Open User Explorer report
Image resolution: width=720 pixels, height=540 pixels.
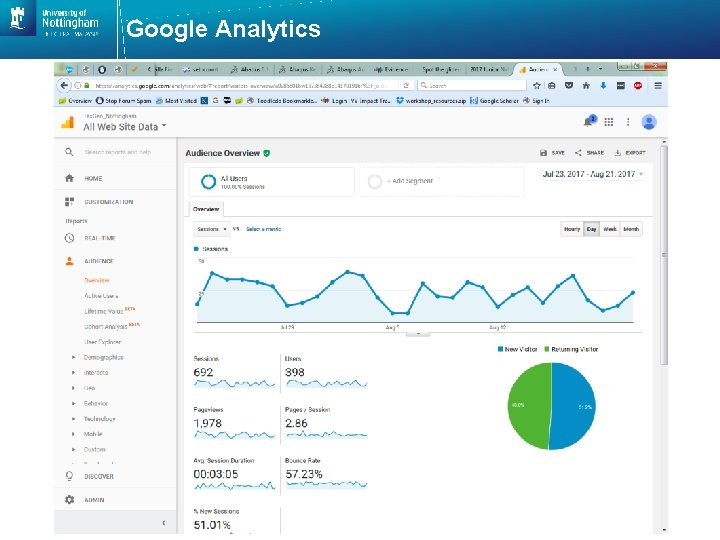tap(102, 342)
